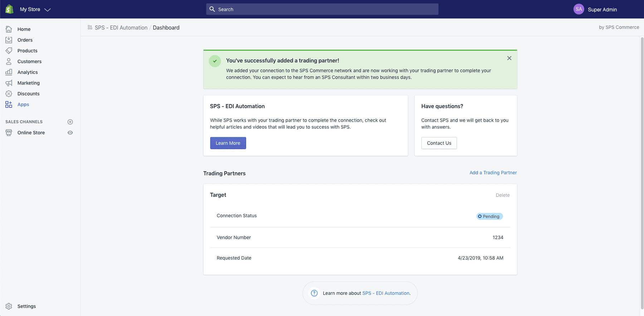Viewport: 644px width, 316px height.
Task: Click the requested date 4/23/2019 value
Action: [480, 258]
